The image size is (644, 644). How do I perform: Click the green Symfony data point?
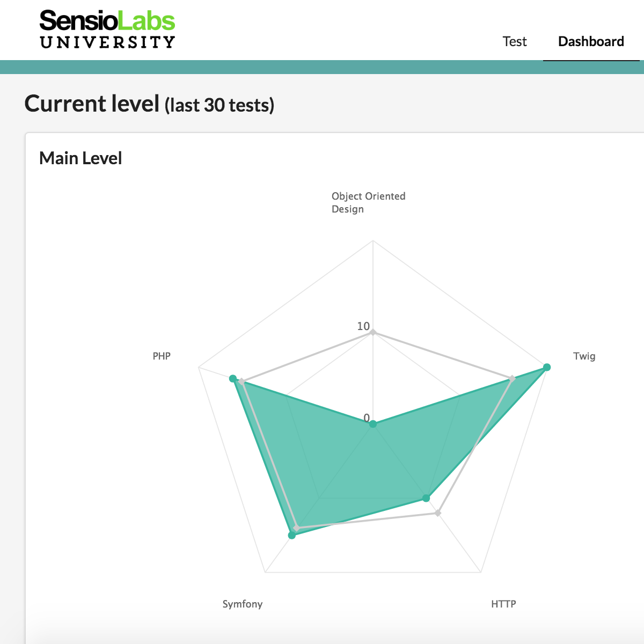pyautogui.click(x=292, y=535)
